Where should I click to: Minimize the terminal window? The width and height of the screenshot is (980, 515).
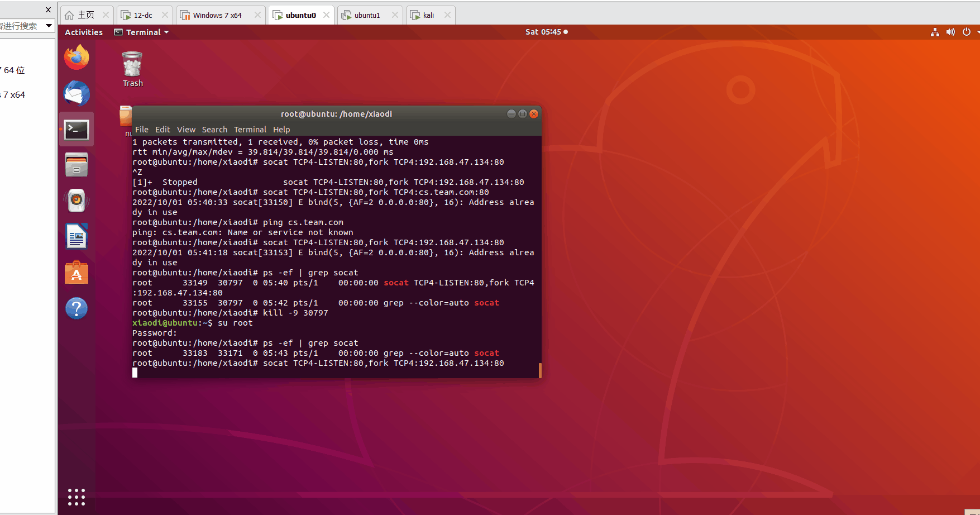(511, 114)
